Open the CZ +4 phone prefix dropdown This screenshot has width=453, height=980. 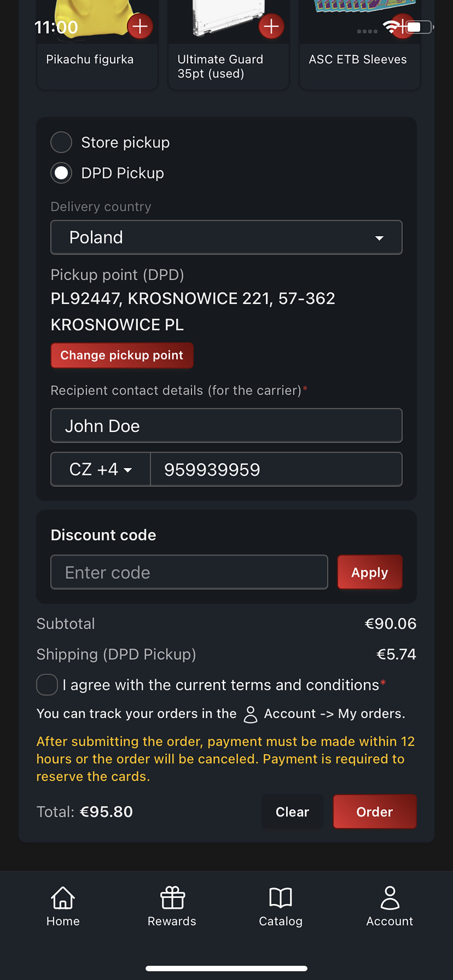[101, 469]
